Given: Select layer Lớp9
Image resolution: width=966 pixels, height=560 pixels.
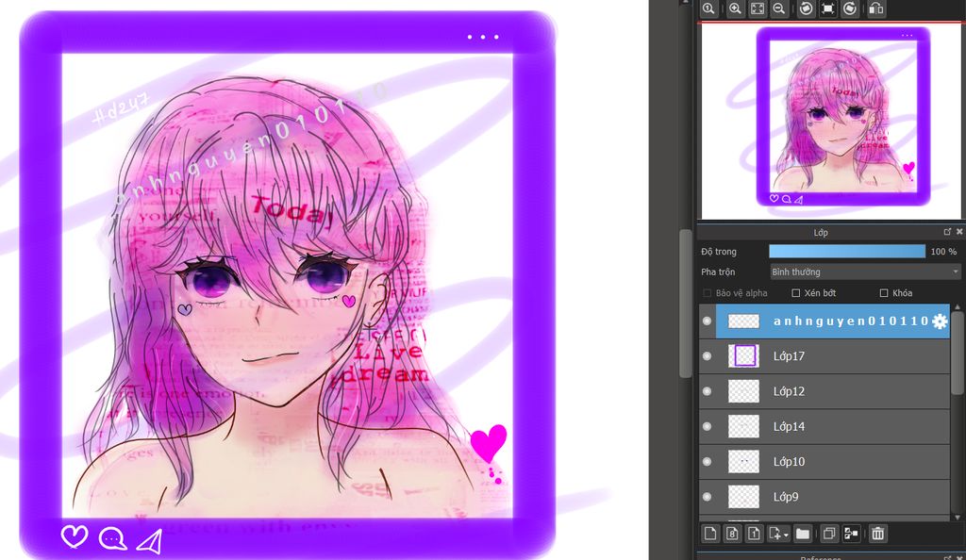Looking at the screenshot, I should [x=832, y=496].
